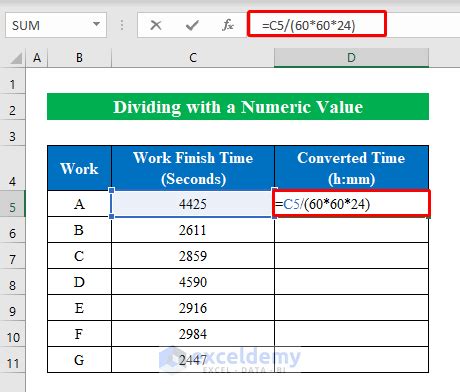This screenshot has height=392, width=460.
Task: Expand the Name Box dropdown arrow
Action: click(96, 24)
